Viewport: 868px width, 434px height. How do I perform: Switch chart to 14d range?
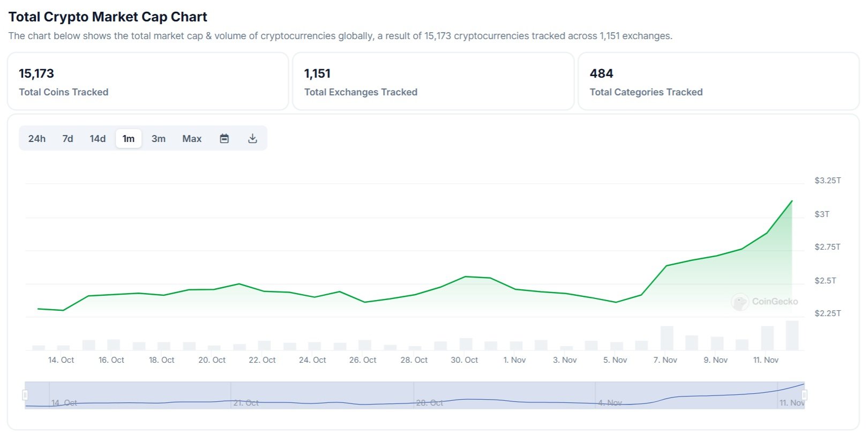98,139
